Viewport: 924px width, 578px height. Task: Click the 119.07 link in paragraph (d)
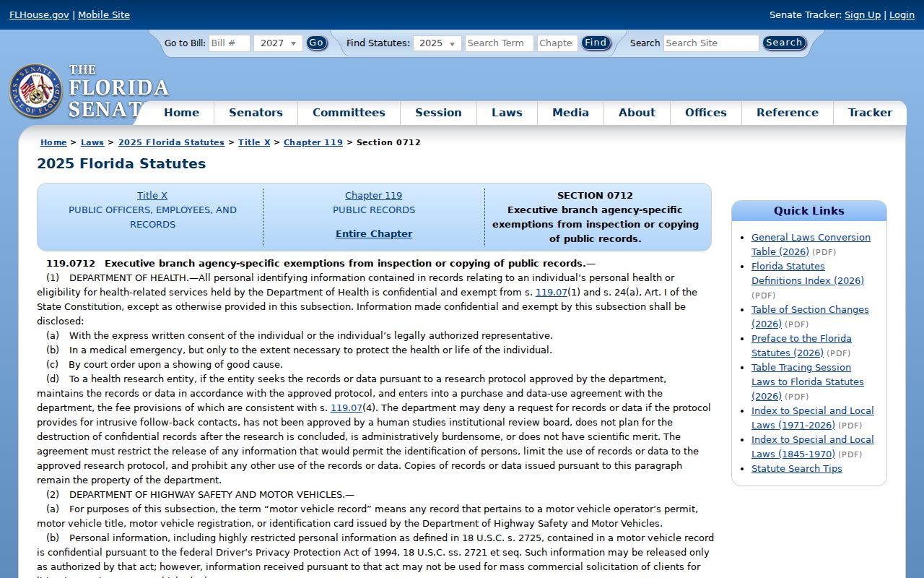[346, 408]
